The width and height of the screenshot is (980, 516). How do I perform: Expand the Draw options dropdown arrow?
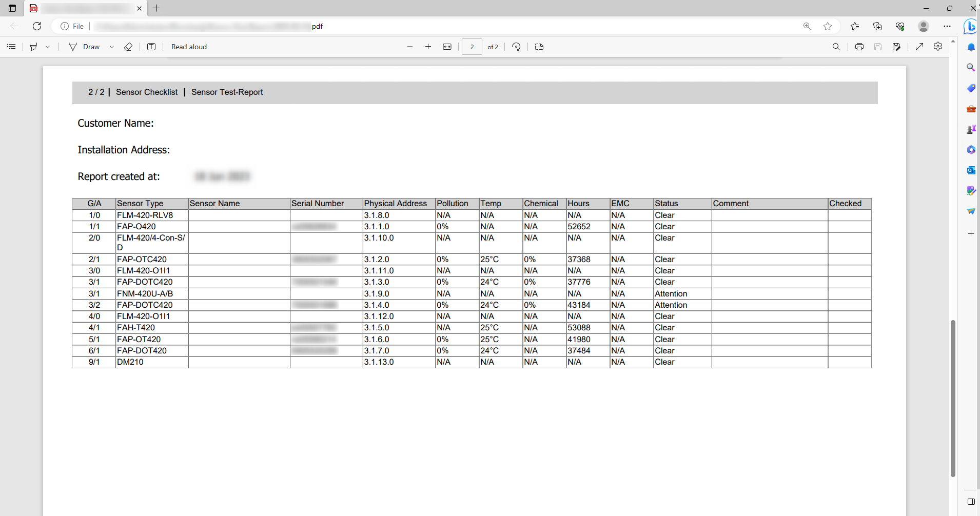[x=112, y=47]
